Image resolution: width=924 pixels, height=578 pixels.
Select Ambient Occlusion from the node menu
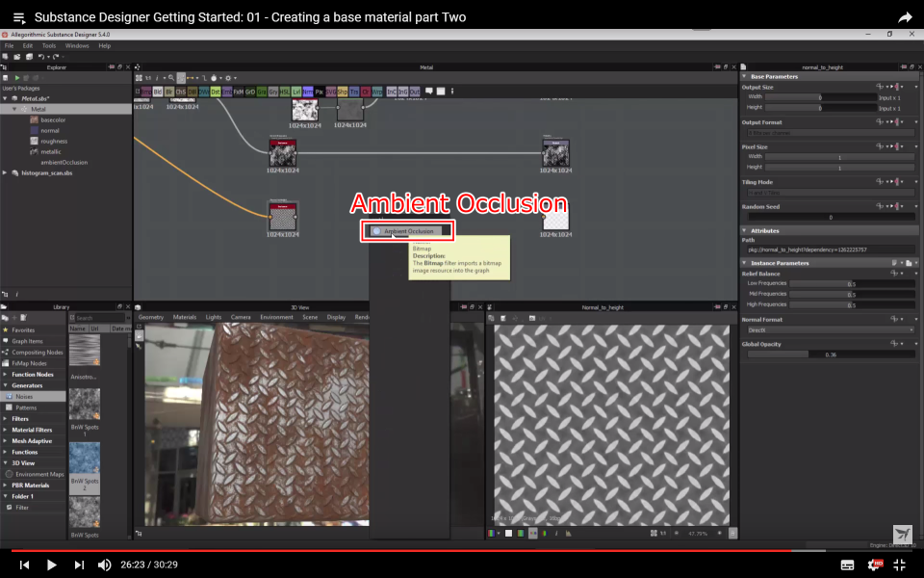(x=408, y=231)
